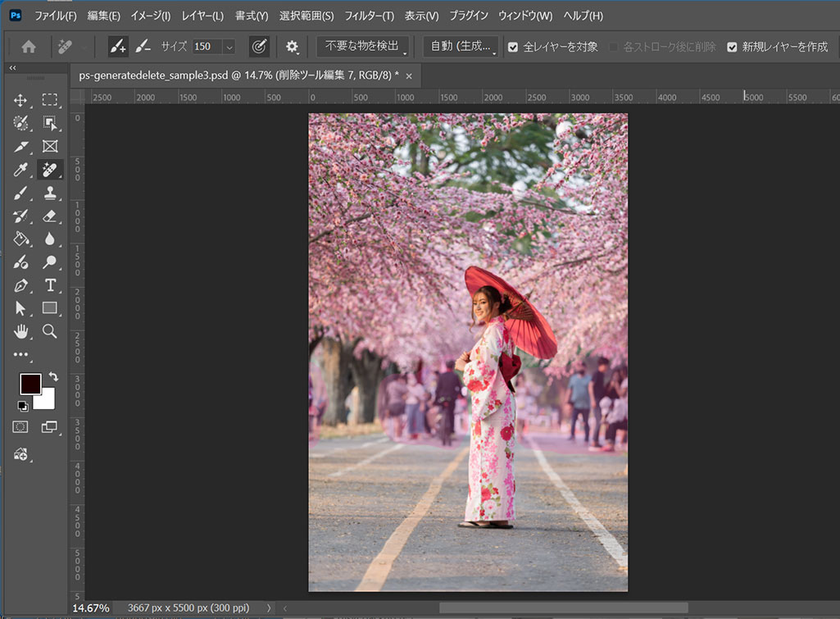Select the Path Selection tool
Screen dimensions: 840x619
pyautogui.click(x=20, y=308)
